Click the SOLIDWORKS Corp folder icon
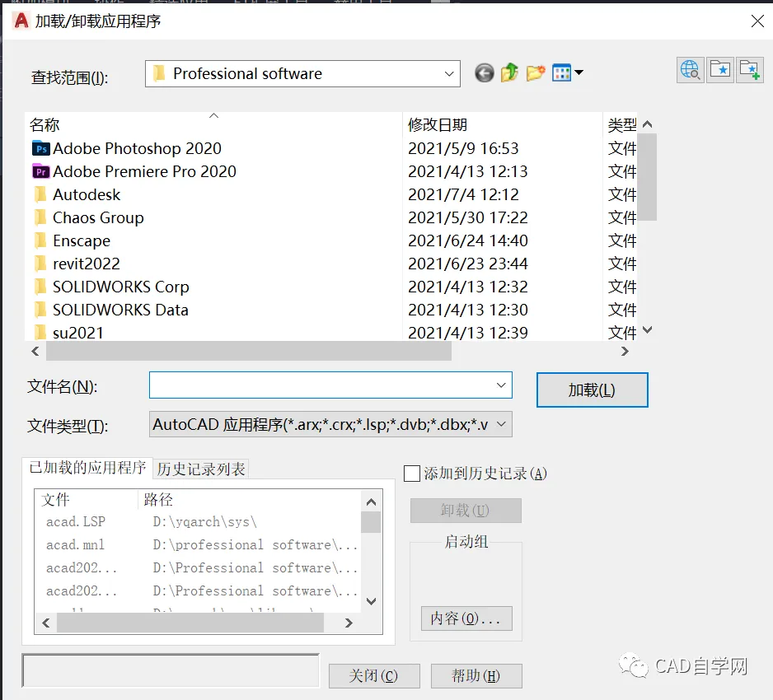The height and width of the screenshot is (700, 773). (41, 287)
